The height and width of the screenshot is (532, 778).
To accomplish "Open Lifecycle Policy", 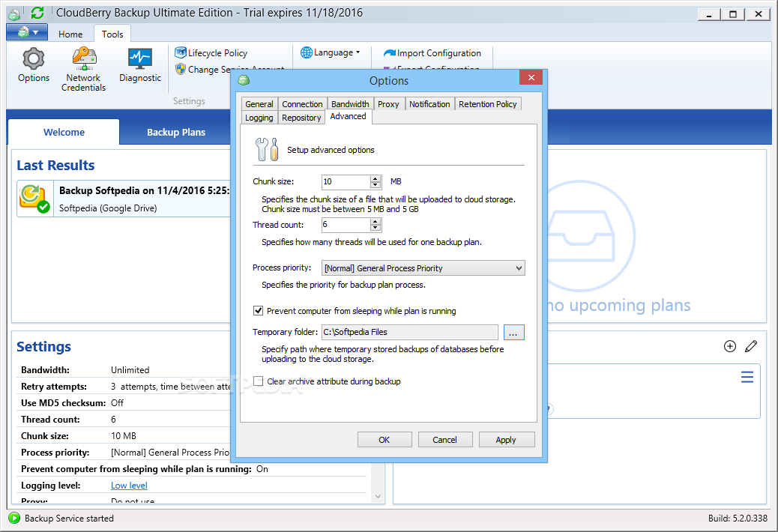I will coord(211,52).
